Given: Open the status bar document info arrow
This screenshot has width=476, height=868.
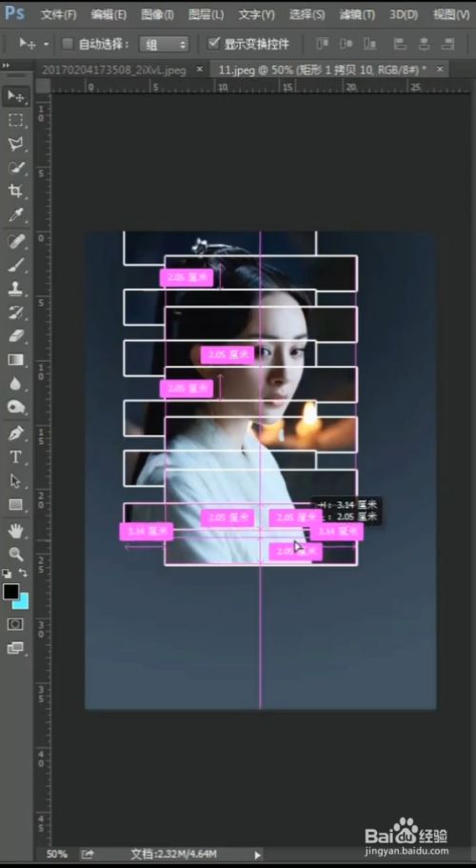Looking at the screenshot, I should (256, 855).
